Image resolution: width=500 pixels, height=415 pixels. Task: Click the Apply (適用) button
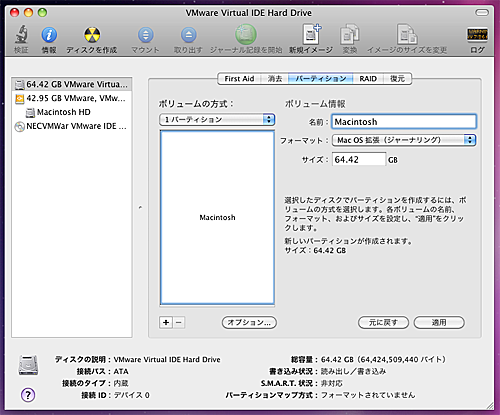click(439, 322)
